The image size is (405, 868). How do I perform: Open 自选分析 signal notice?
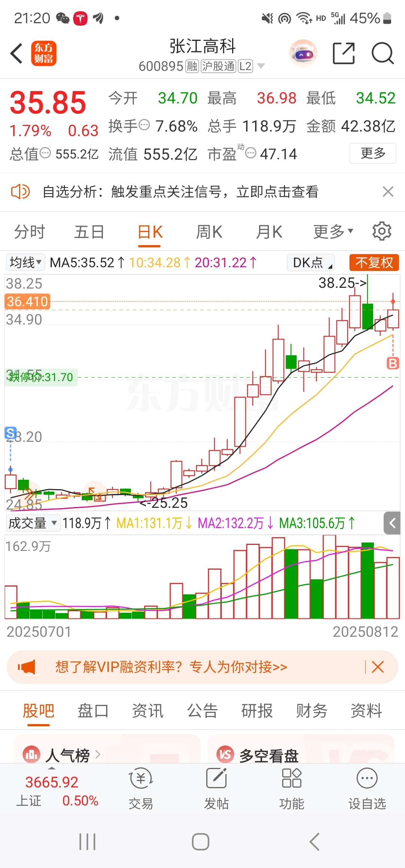click(180, 192)
